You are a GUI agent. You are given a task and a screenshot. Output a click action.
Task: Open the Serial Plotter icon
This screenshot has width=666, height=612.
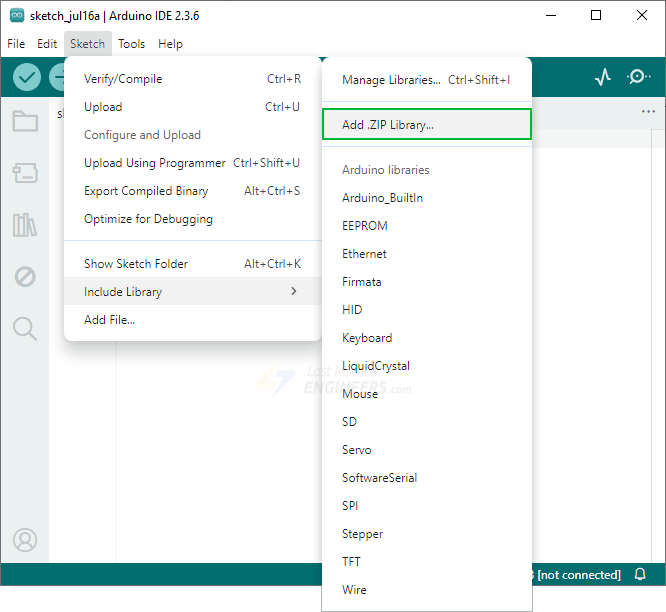click(x=603, y=77)
